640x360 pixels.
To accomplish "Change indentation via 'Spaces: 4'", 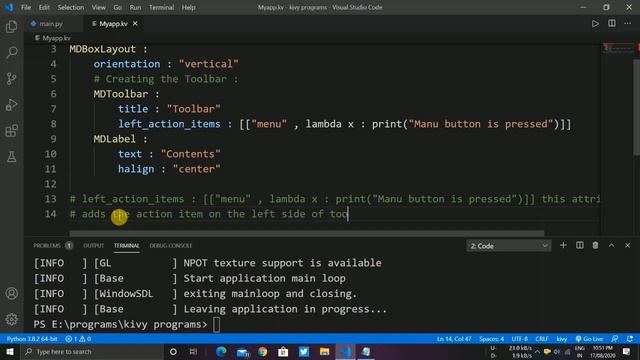I will tap(491, 339).
